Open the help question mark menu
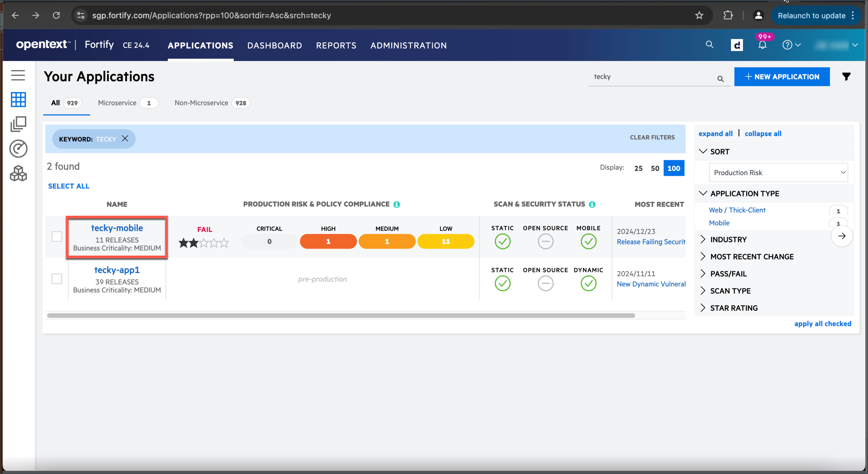Screen dimensions: 868x474 pyautogui.click(x=791, y=45)
